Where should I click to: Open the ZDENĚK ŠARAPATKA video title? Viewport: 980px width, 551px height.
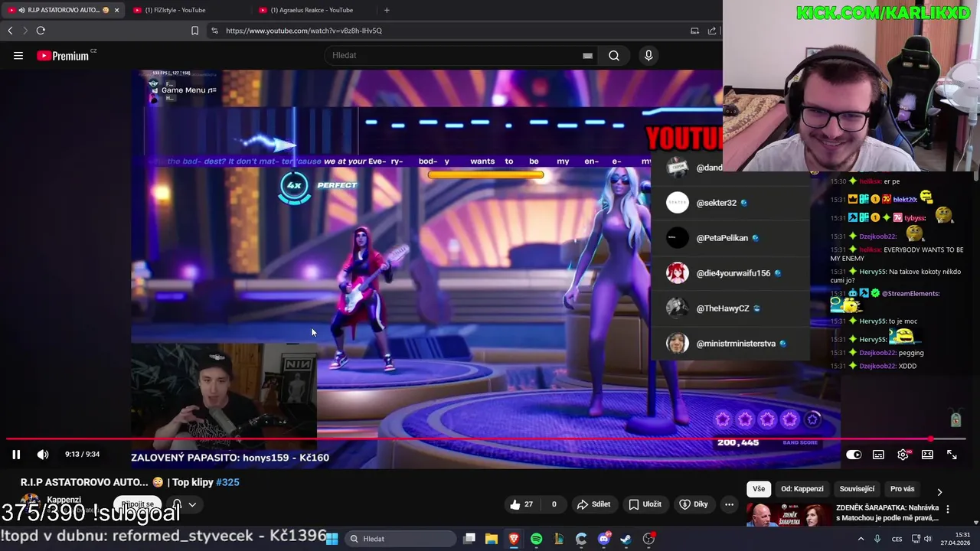point(887,513)
